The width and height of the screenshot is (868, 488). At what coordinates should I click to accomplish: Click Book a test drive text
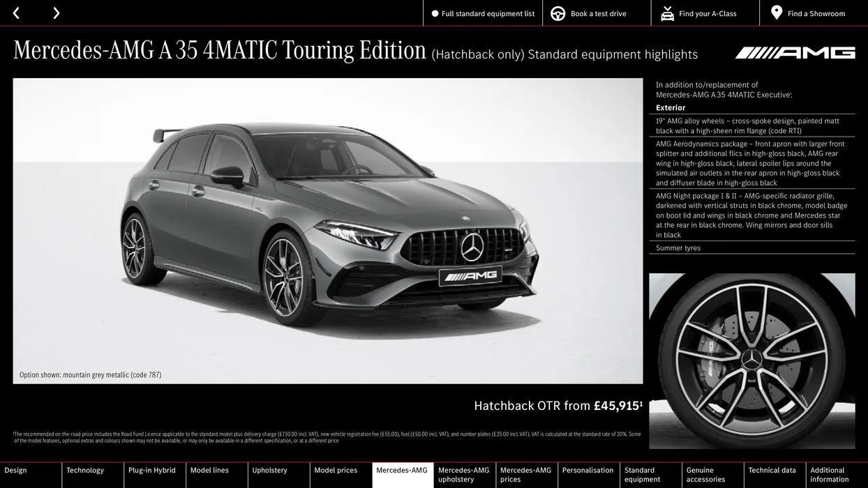[598, 13]
